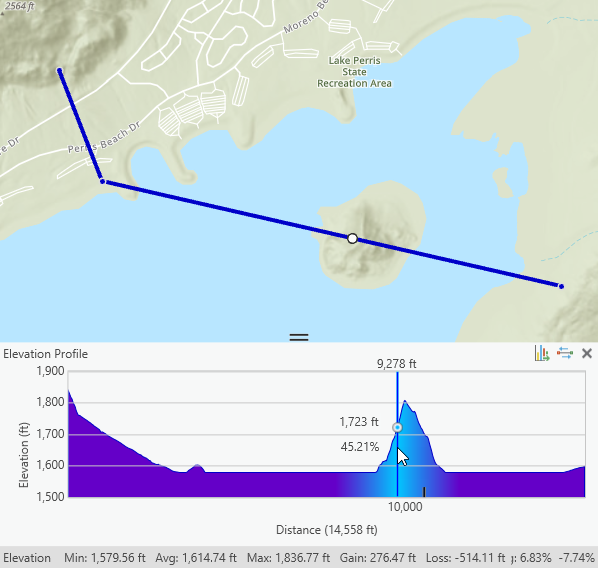Screen dimensions: 598x568
Task: Click the reverse profile direction icon
Action: coord(565,353)
